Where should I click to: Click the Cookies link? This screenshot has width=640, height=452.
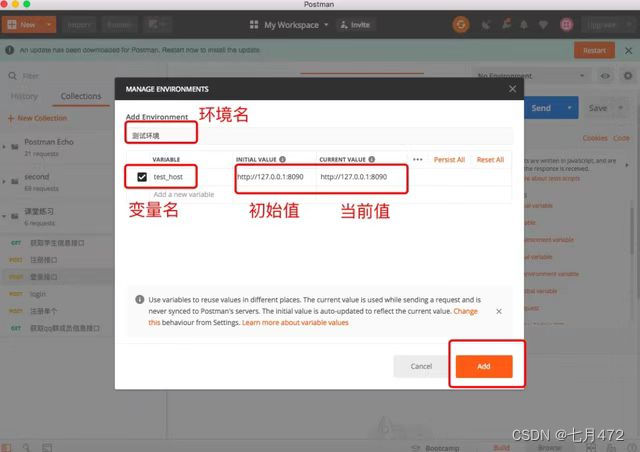coord(595,138)
